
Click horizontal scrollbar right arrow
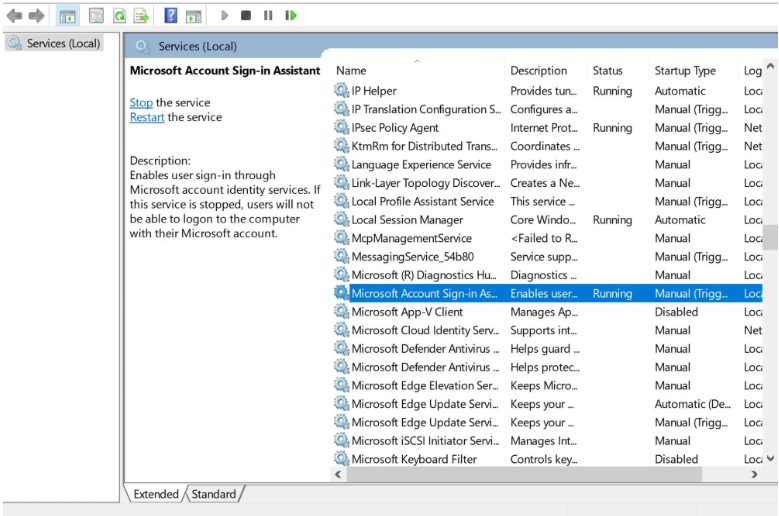pyautogui.click(x=754, y=474)
